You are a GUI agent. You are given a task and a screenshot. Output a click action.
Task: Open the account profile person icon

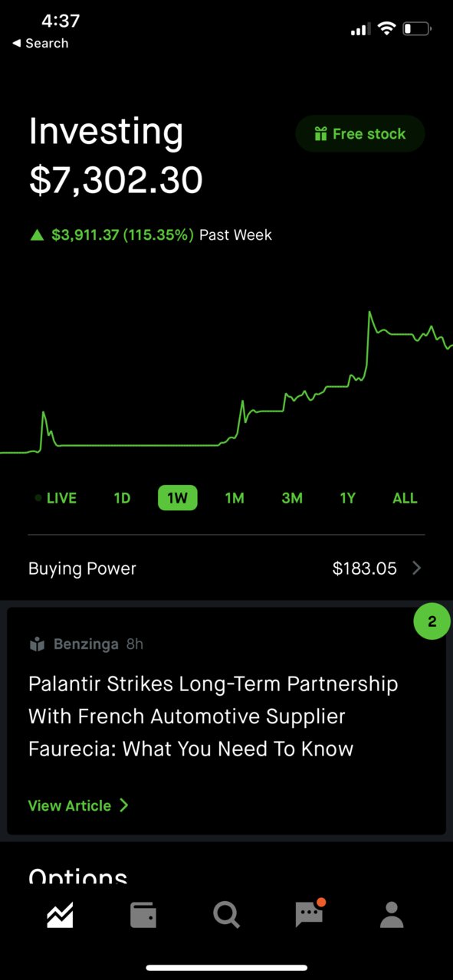pos(392,915)
